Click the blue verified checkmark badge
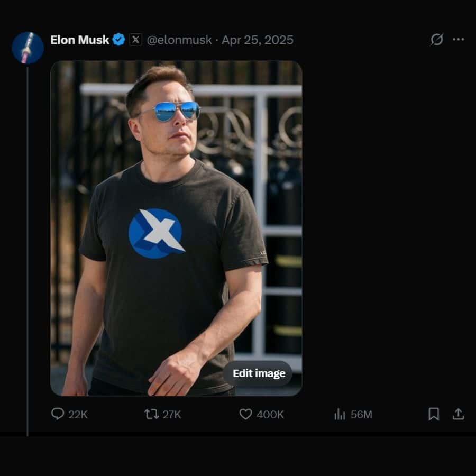476x476 pixels. tap(119, 40)
